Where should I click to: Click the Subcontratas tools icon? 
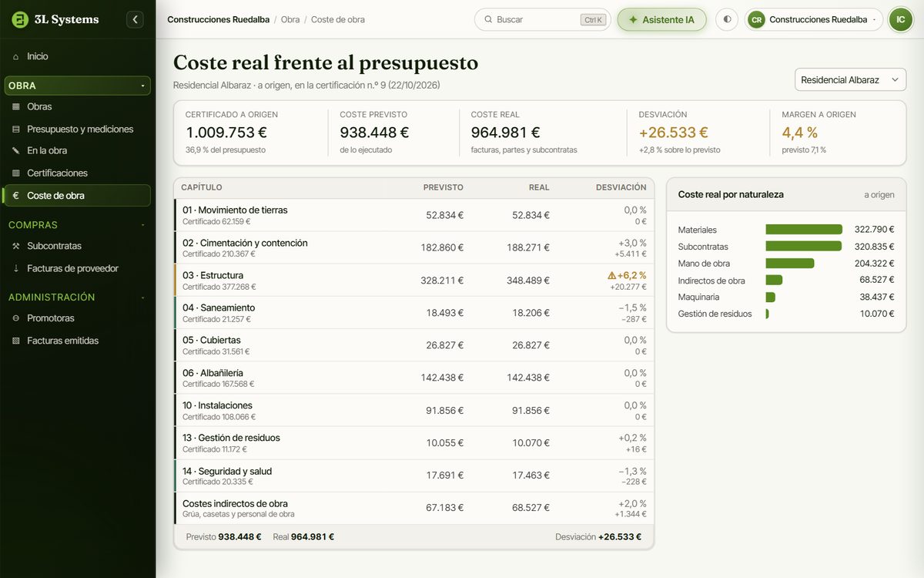pyautogui.click(x=16, y=246)
